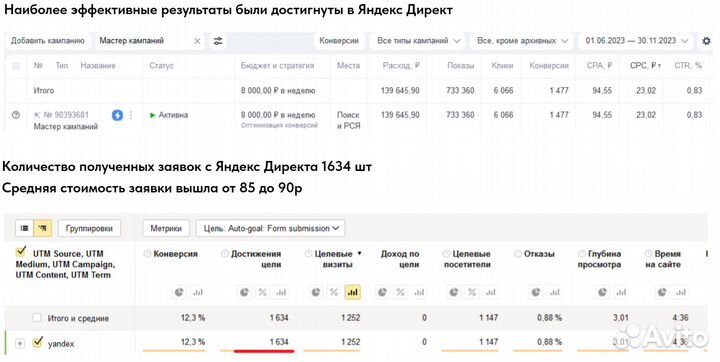
Task: Click the underlined 1 634 value in yandex row
Action: pos(278,342)
